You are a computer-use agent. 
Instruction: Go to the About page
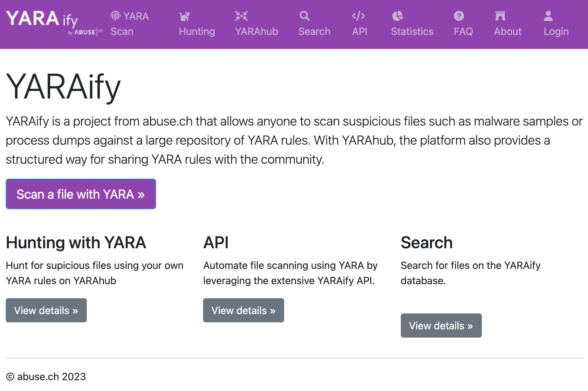(x=508, y=24)
